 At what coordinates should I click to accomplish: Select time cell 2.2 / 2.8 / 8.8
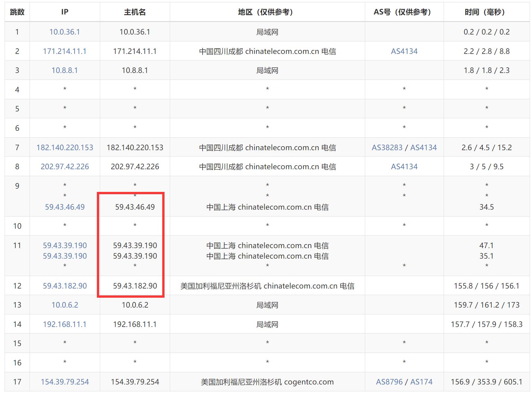486,51
